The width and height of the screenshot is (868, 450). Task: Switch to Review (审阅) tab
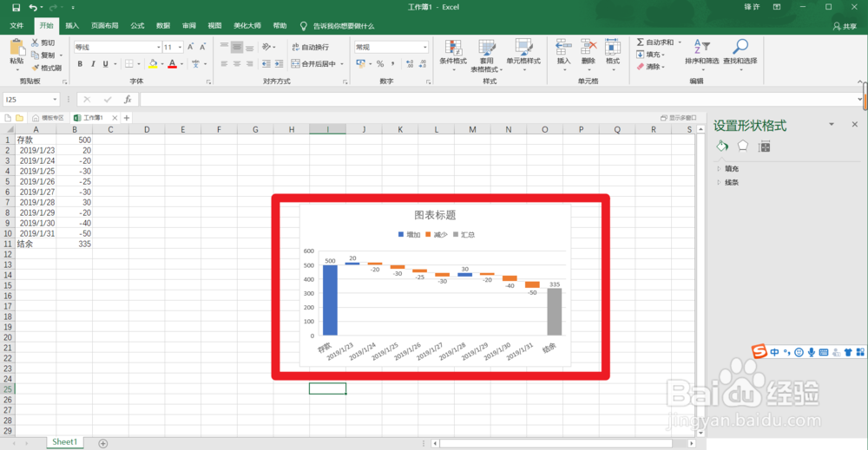tap(188, 26)
